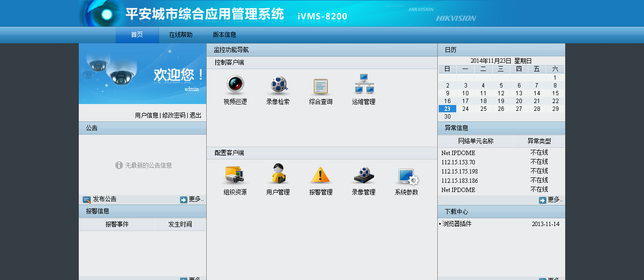Select calendar date 1

555,78
